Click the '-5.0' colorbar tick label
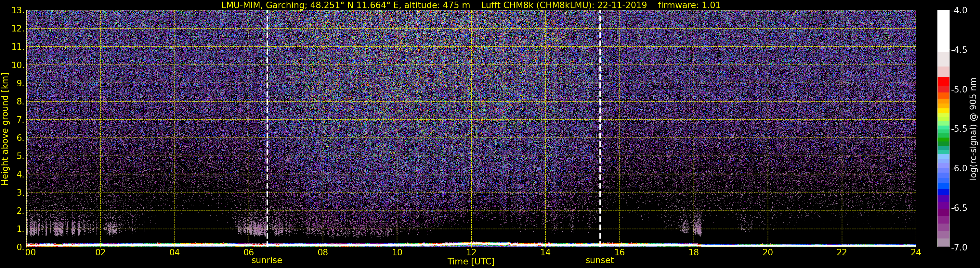The width and height of the screenshot is (980, 268). coord(959,90)
